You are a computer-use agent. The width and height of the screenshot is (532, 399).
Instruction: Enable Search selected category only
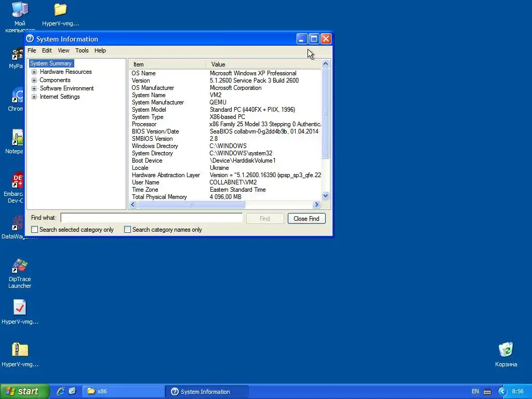[x=34, y=230]
